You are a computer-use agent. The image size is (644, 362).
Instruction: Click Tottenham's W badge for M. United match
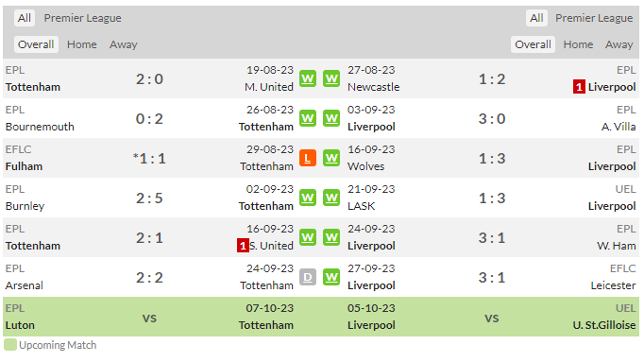point(308,78)
